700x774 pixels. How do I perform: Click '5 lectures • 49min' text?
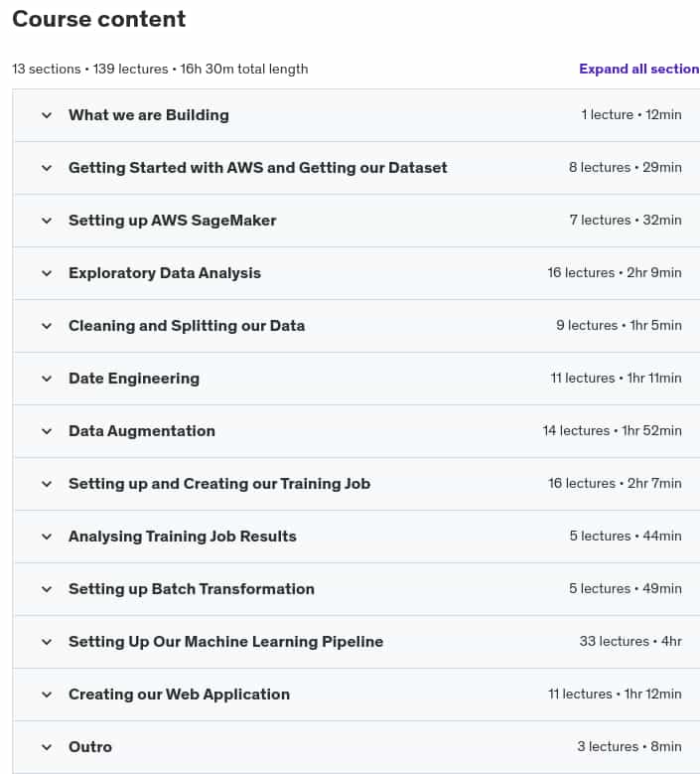tap(626, 588)
